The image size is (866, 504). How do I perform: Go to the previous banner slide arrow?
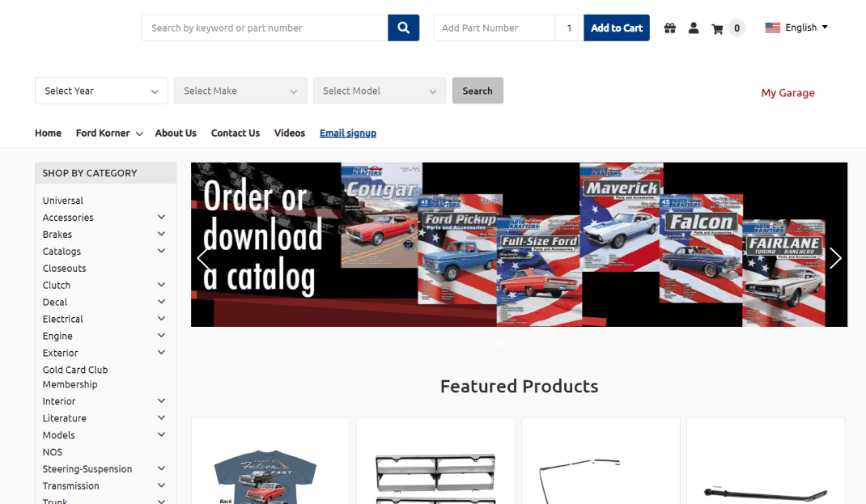[x=203, y=258]
